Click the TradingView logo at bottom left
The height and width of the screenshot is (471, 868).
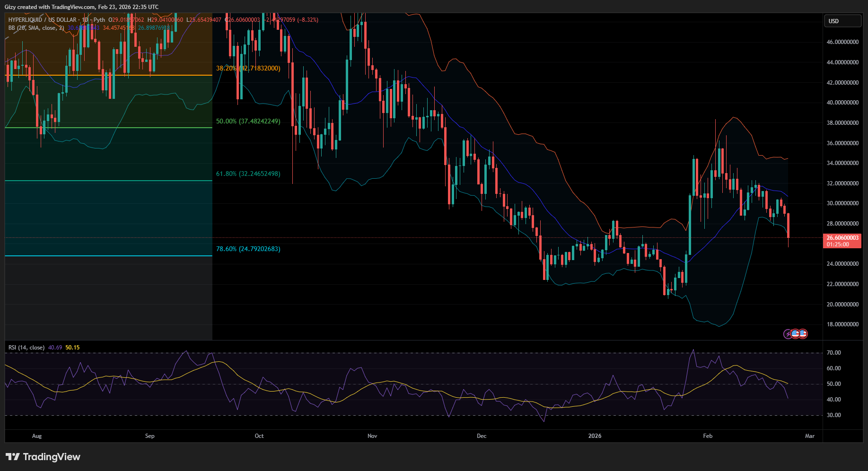[43, 457]
